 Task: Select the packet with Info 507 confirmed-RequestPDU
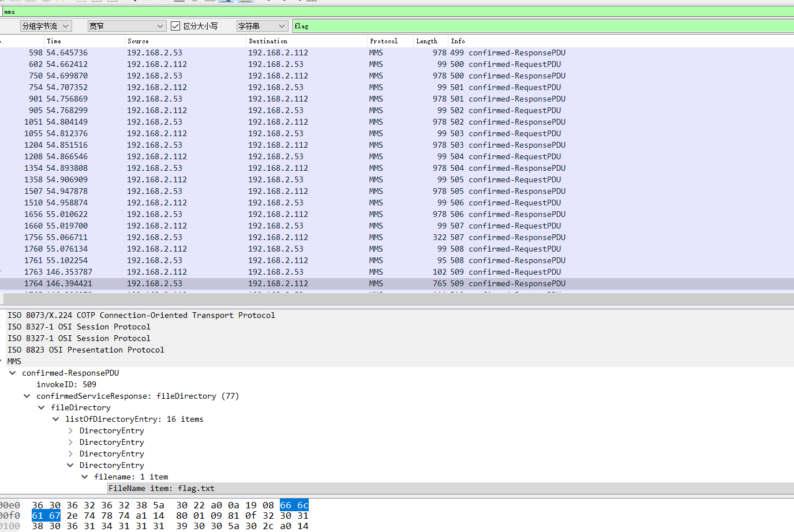click(x=397, y=226)
